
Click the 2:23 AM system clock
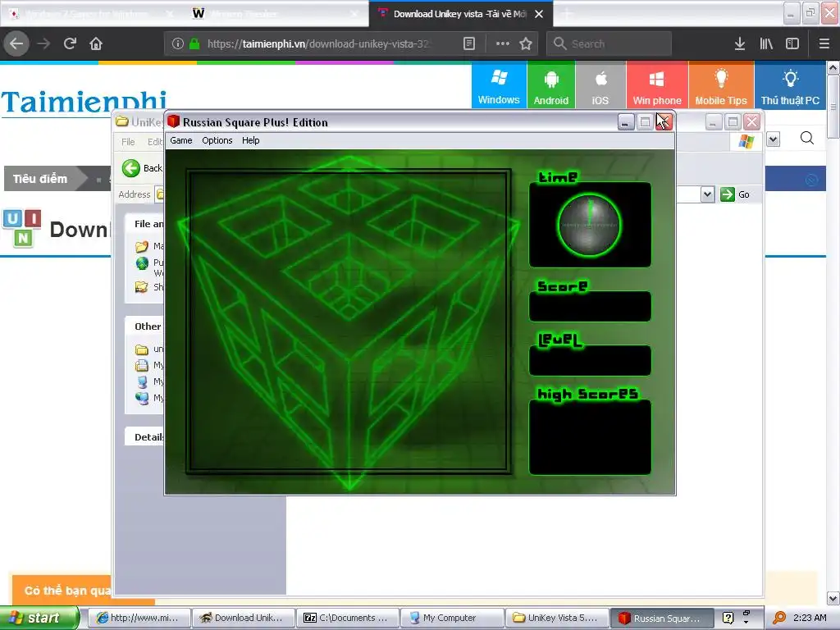coord(810,618)
